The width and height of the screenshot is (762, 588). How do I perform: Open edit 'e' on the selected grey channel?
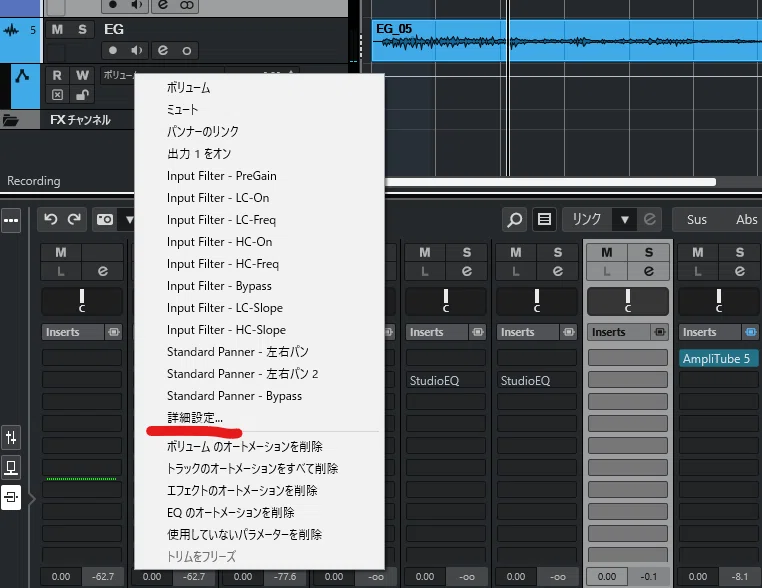(649, 271)
